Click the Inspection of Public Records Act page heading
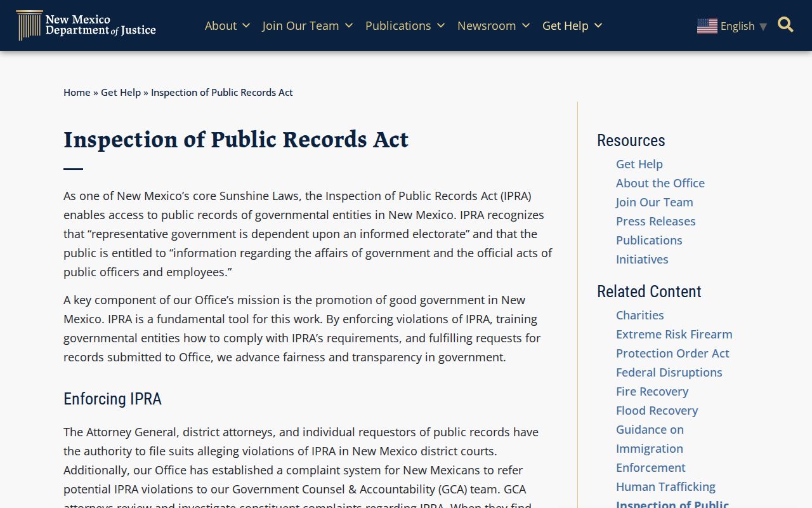 [236, 140]
